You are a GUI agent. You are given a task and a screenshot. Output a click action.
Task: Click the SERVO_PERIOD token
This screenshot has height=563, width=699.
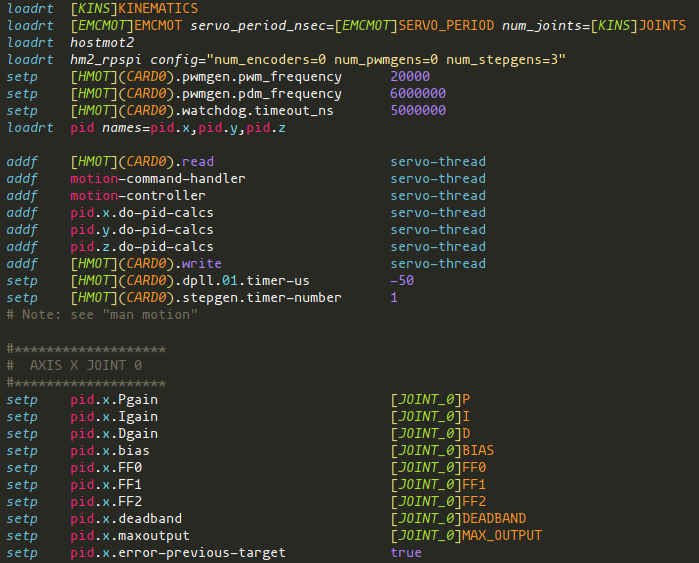pyautogui.click(x=446, y=25)
